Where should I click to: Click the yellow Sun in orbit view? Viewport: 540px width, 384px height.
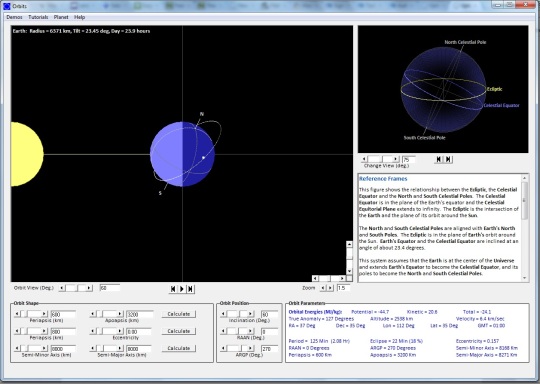pyautogui.click(x=27, y=154)
